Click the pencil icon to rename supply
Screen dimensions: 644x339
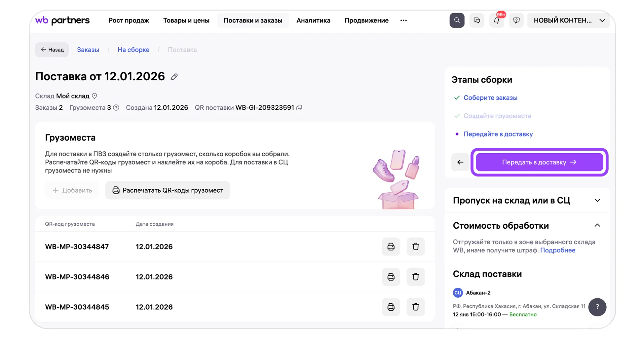(174, 77)
